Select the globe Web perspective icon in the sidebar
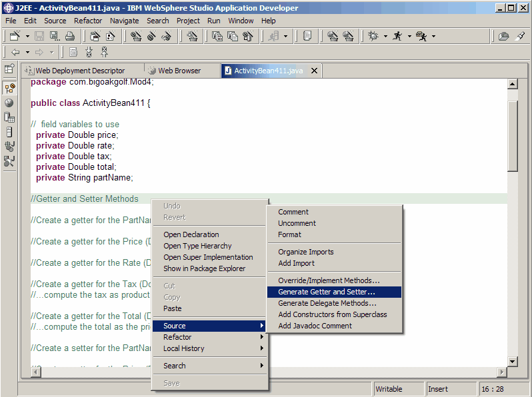The height and width of the screenshot is (397, 532). click(9, 103)
